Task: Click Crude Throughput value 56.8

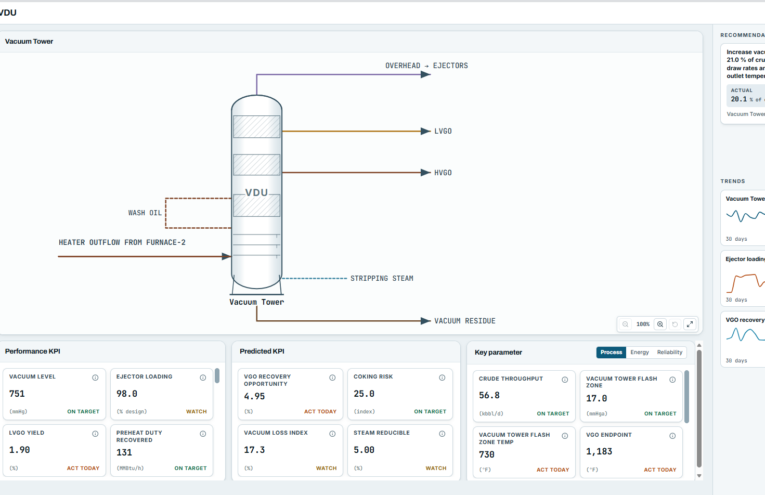Action: pyautogui.click(x=489, y=396)
